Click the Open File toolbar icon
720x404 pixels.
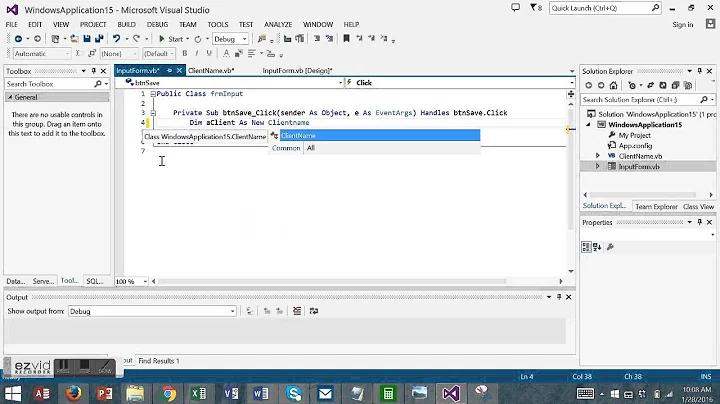[x=74, y=39]
